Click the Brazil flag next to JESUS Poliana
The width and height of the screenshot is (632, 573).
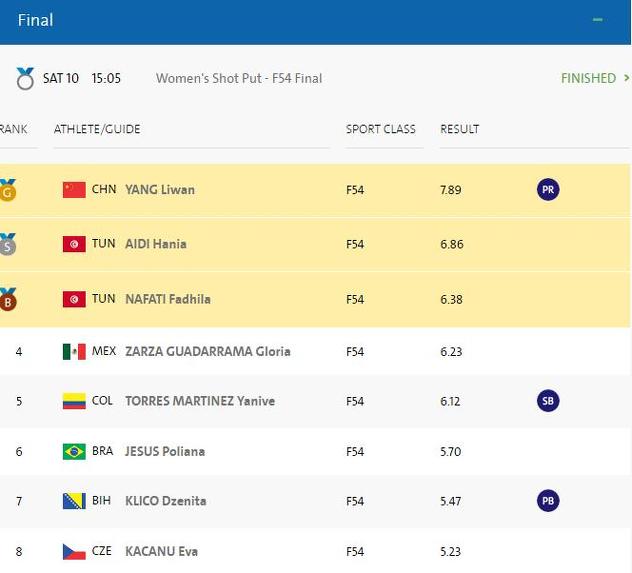(x=74, y=451)
